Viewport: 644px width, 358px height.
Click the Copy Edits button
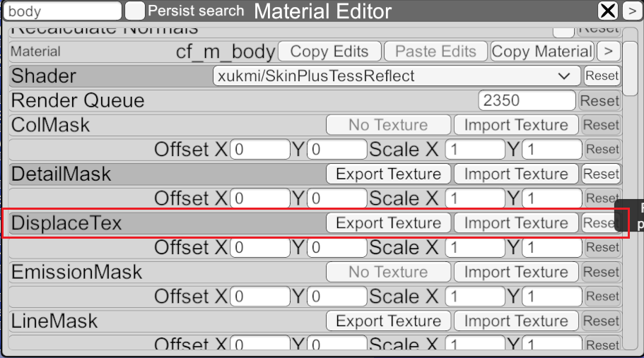click(x=329, y=52)
